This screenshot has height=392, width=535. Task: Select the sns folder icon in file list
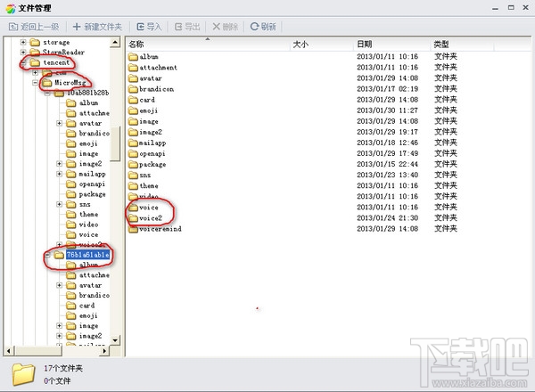click(x=133, y=176)
